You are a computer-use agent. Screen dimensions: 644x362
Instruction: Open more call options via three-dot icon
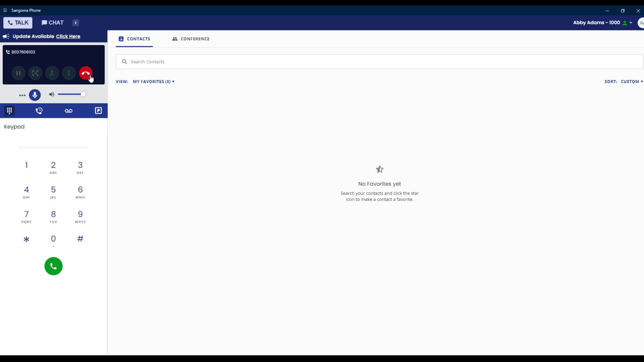[x=69, y=73]
